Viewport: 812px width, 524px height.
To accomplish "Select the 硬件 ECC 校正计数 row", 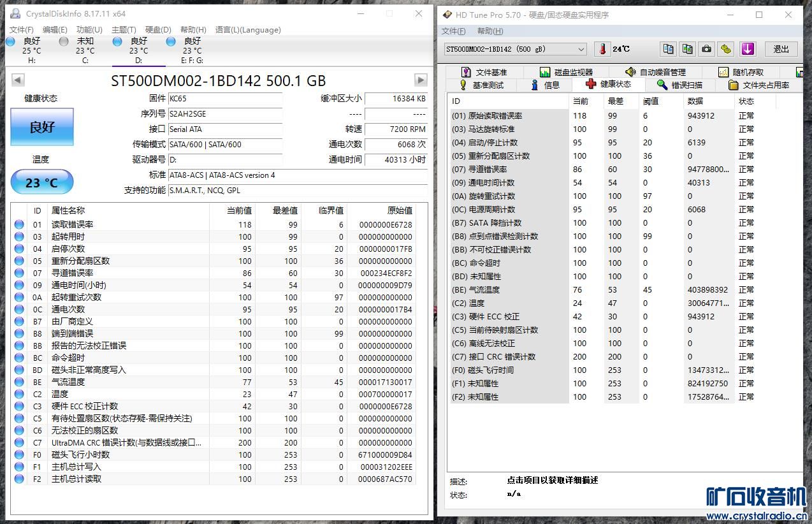I will pos(214,406).
